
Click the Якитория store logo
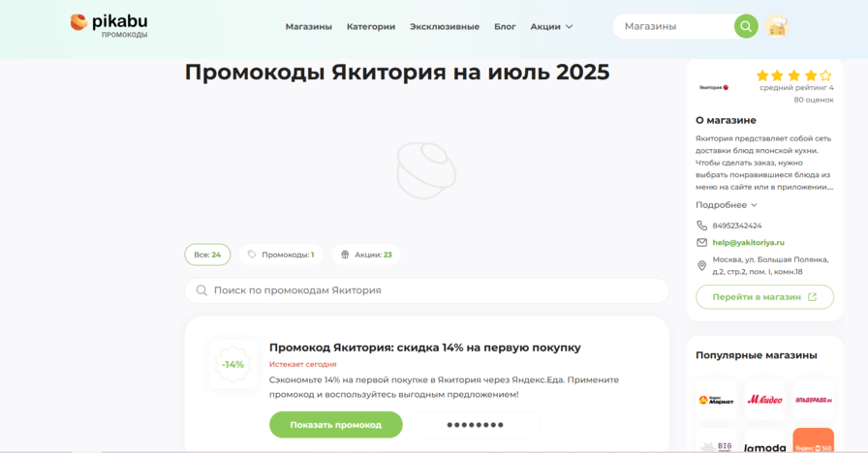[x=714, y=87]
